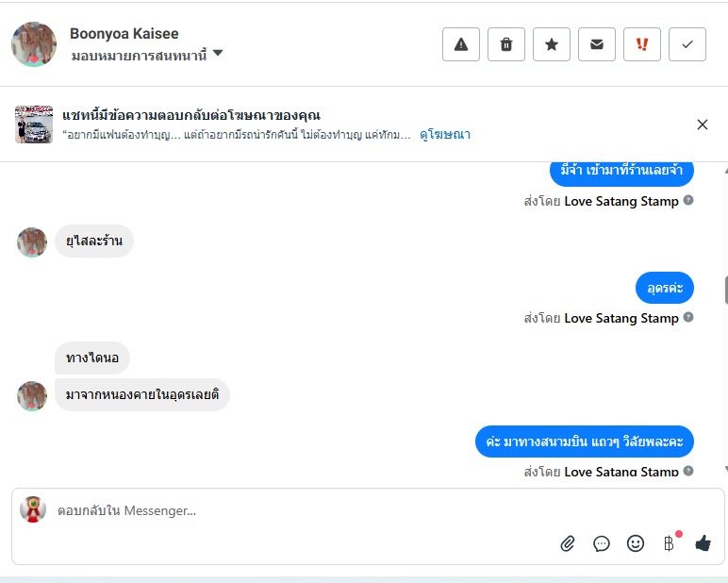Close the ad reply banner
The width and height of the screenshot is (728, 583).
coord(703,125)
